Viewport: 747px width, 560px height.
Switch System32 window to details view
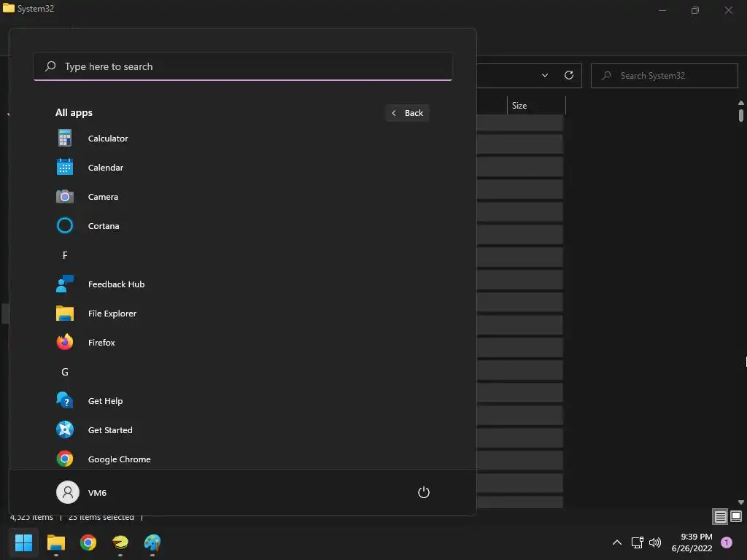point(720,517)
